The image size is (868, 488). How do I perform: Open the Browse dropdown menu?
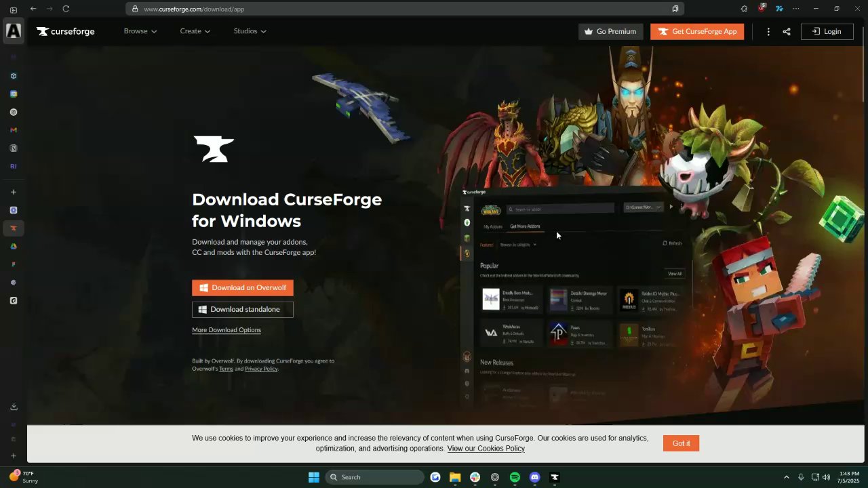(x=140, y=31)
